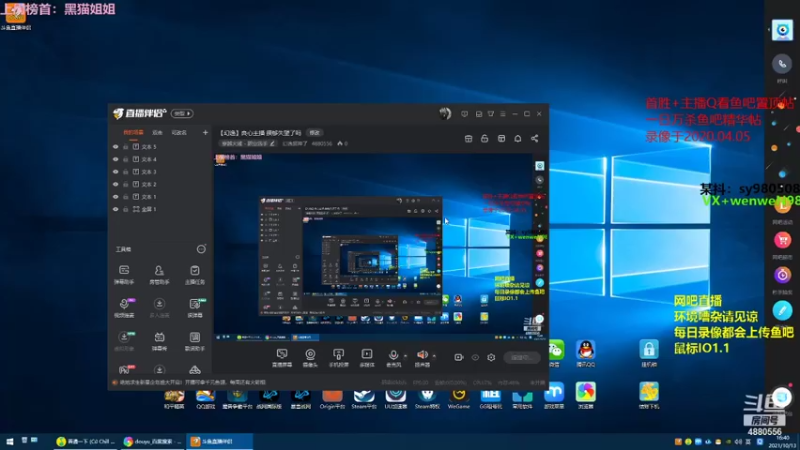Click the phone icon in right sidebar
Screen dimensions: 800x450
tap(782, 64)
